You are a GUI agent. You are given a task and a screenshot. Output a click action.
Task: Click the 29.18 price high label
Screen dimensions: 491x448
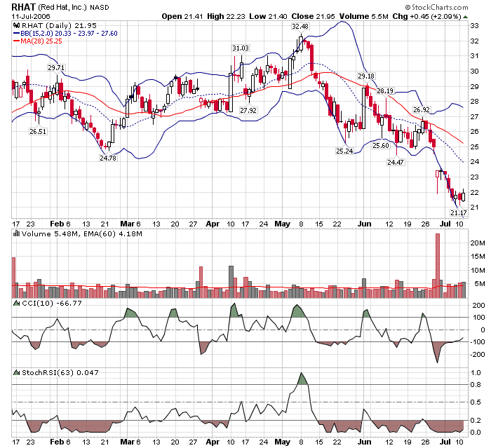click(366, 76)
